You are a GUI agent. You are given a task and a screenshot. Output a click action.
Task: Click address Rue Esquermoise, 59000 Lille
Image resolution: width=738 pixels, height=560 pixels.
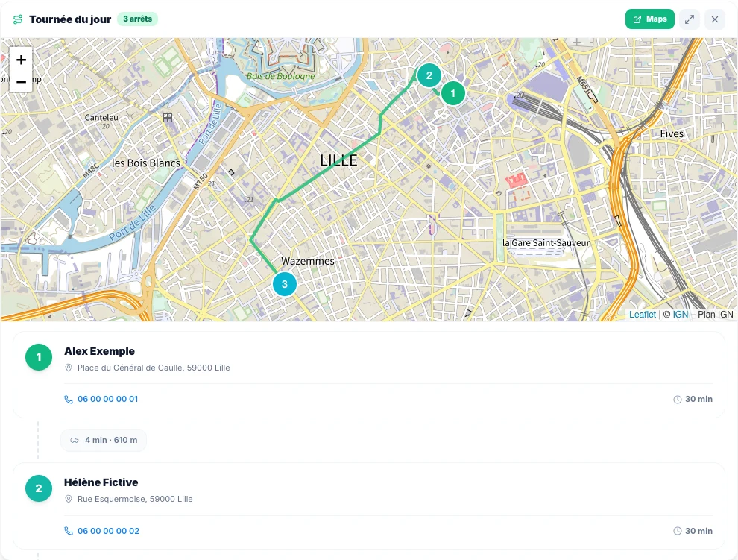click(135, 499)
